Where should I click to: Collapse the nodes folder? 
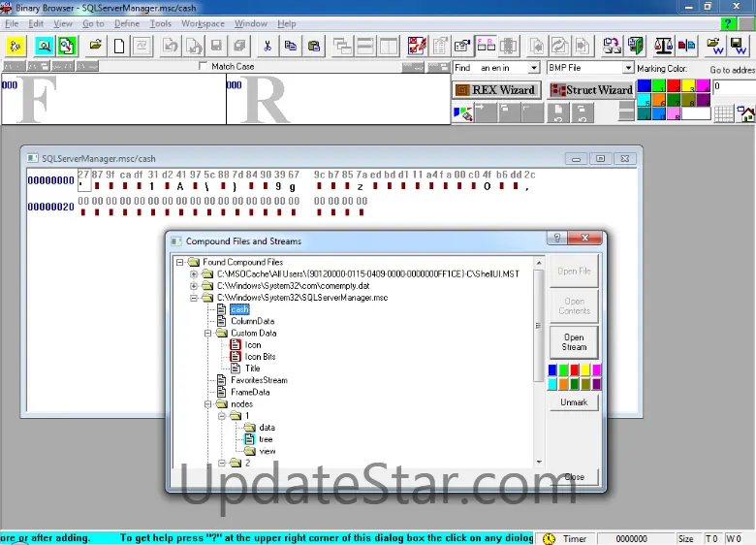pos(207,404)
